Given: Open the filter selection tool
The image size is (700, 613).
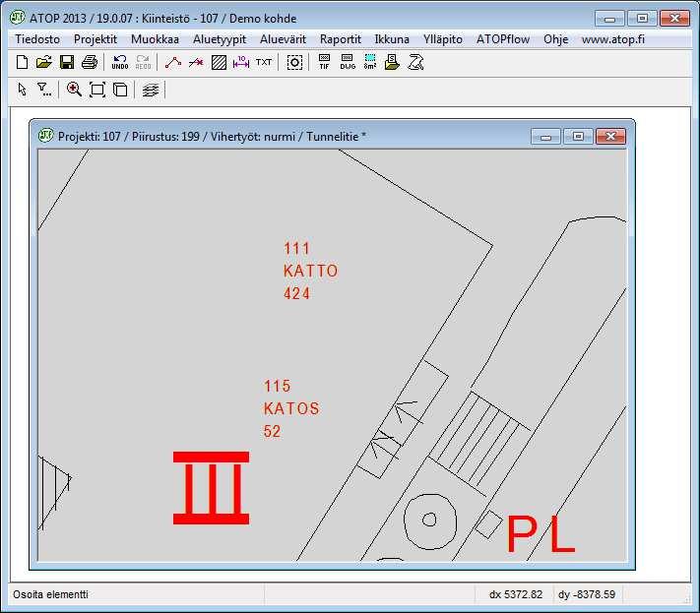Looking at the screenshot, I should (x=43, y=90).
